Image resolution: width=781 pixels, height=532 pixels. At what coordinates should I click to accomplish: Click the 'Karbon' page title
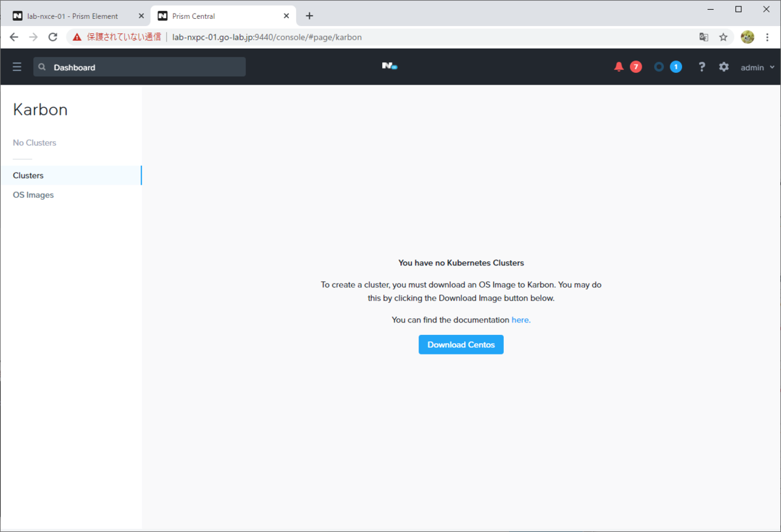coord(40,109)
